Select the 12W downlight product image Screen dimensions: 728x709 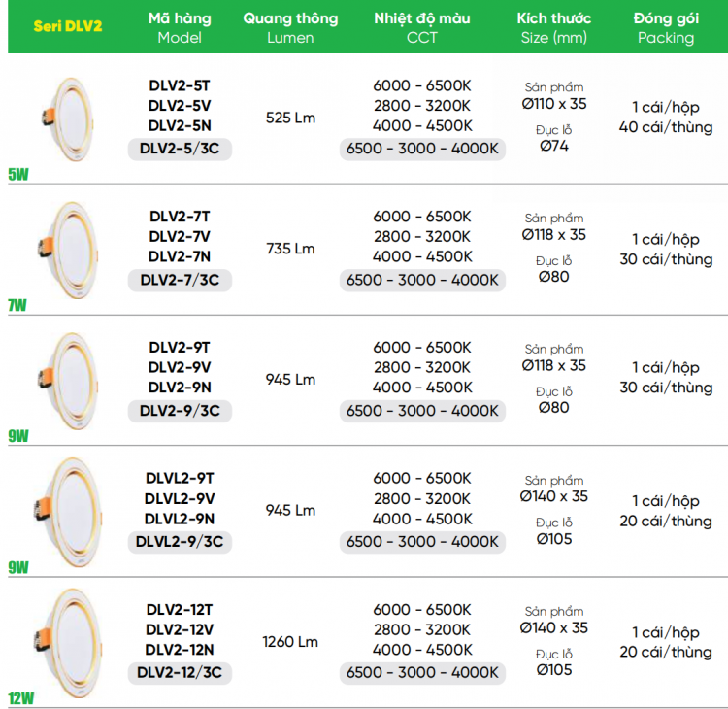(68, 644)
